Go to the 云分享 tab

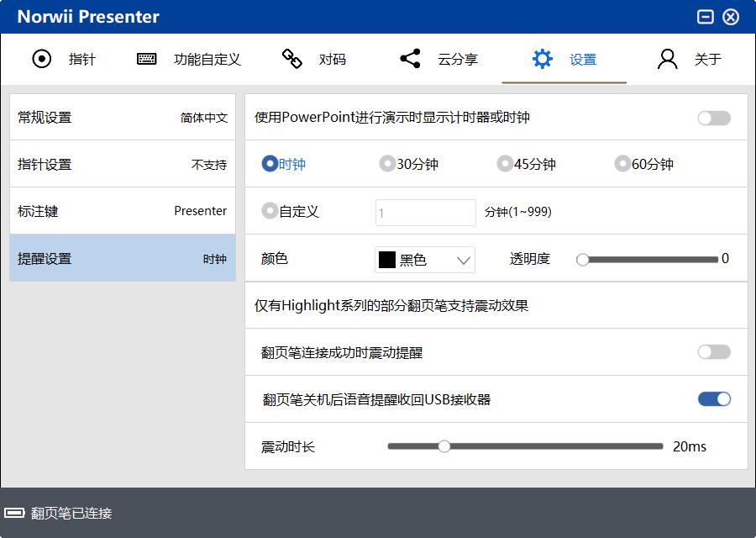coord(458,60)
